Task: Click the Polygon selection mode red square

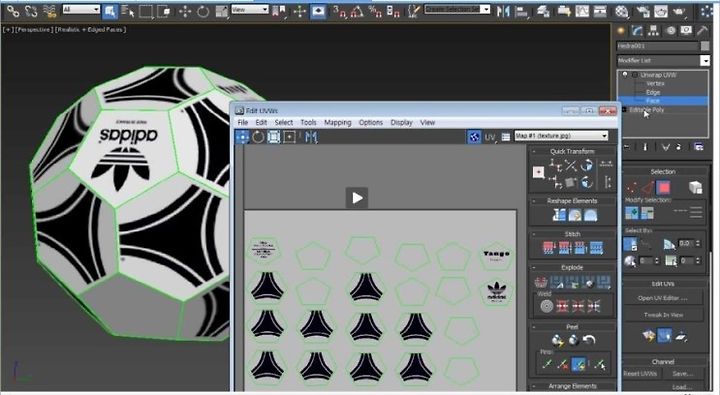Action: coord(663,187)
